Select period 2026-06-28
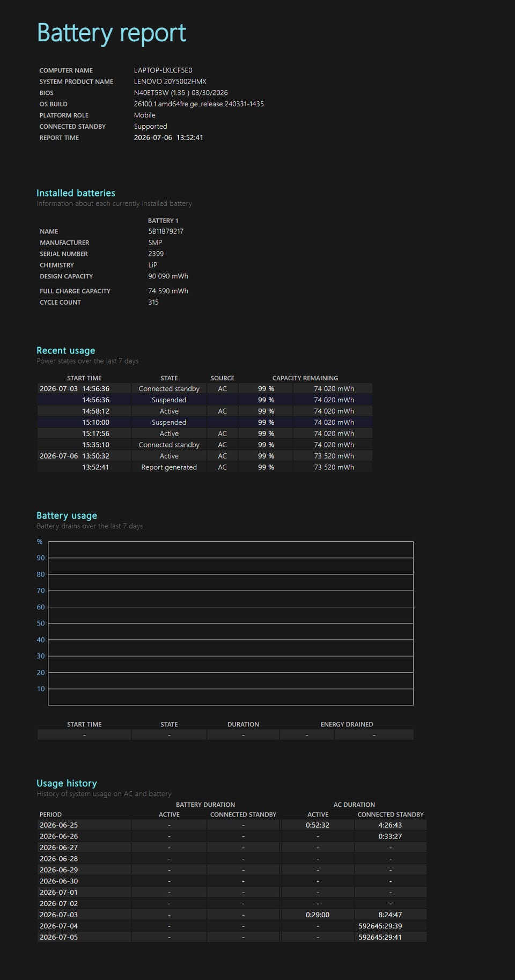The image size is (515, 980). click(59, 859)
